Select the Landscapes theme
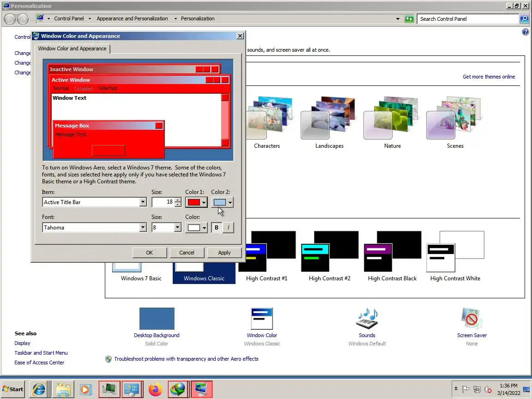 click(329, 122)
